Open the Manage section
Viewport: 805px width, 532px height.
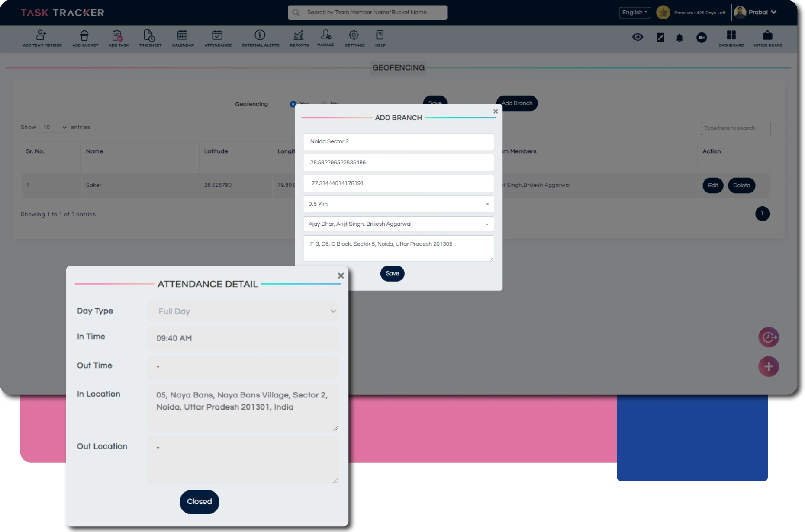[325, 38]
